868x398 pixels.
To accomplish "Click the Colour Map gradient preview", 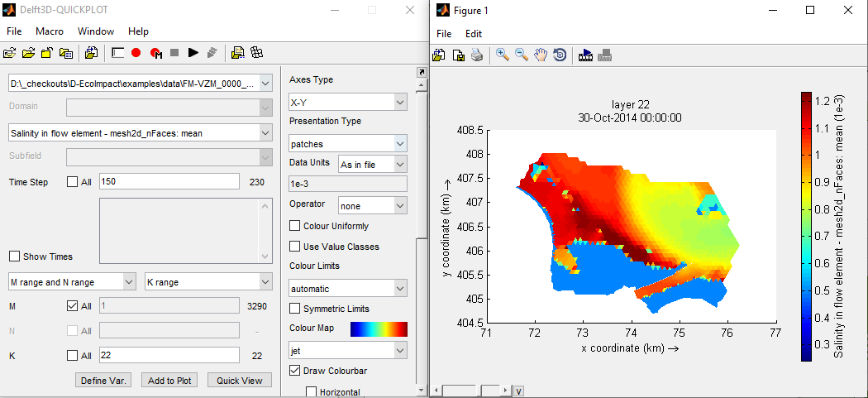I will coord(379,329).
